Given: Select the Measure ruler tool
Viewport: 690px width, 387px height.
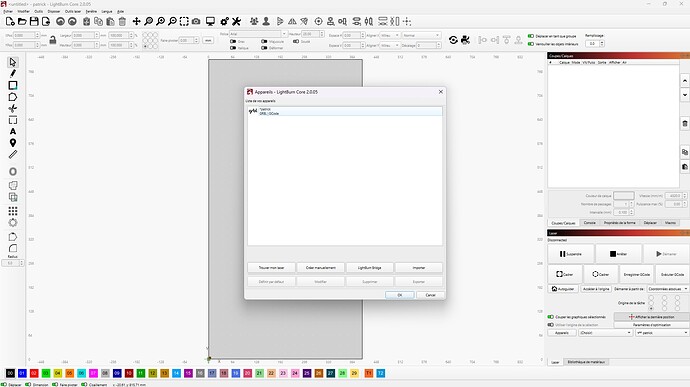Looking at the screenshot, I should [13, 155].
